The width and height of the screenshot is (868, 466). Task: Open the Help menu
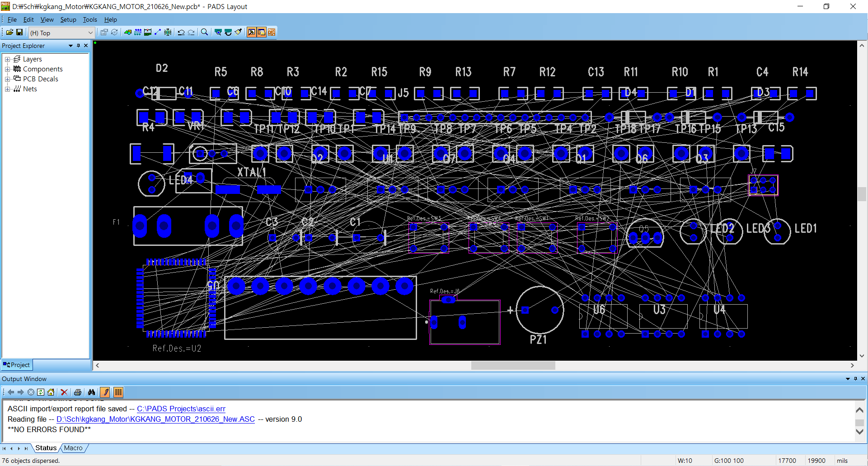pos(111,19)
